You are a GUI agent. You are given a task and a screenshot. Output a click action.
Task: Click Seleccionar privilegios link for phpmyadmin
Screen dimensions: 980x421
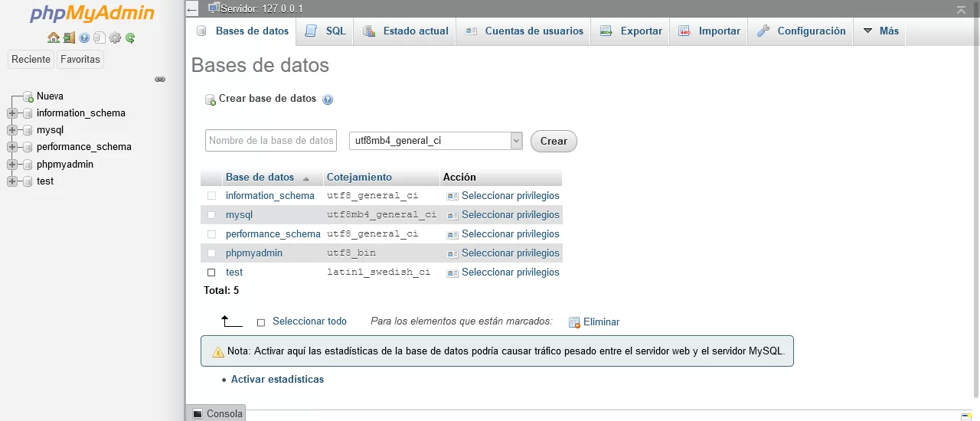[511, 253]
